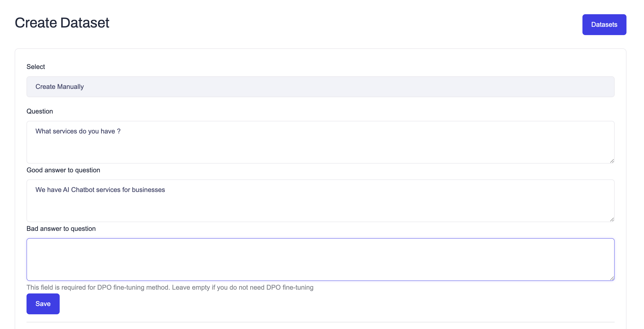Grab the Good answer field resize handle
The image size is (644, 329).
612,219
